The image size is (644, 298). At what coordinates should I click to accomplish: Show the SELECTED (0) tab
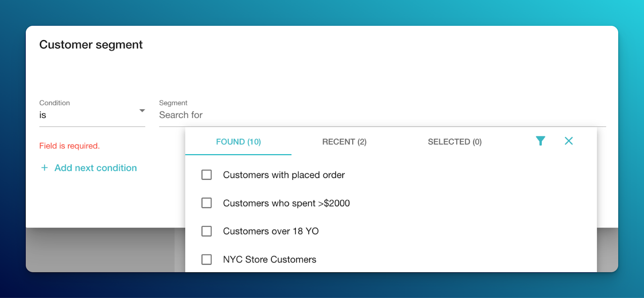point(454,142)
